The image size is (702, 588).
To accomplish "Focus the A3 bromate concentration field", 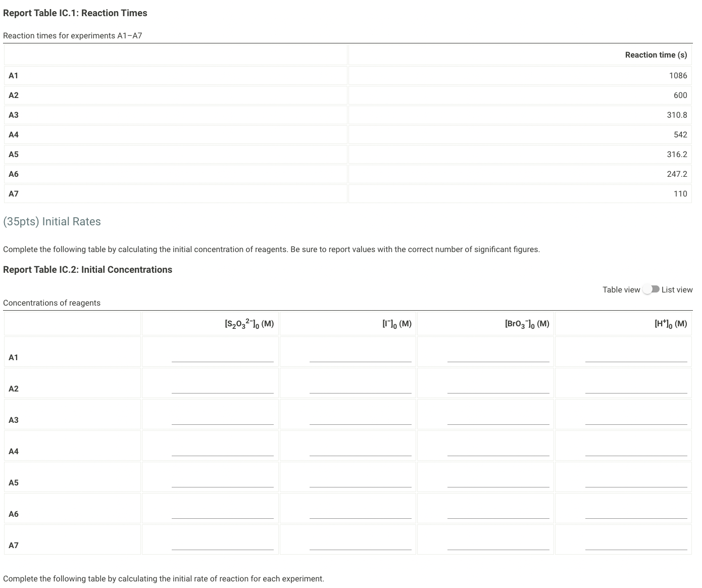I will coord(498,418).
